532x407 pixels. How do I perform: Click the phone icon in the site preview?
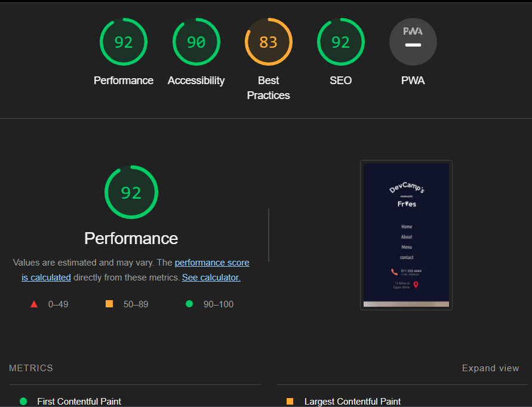click(395, 272)
